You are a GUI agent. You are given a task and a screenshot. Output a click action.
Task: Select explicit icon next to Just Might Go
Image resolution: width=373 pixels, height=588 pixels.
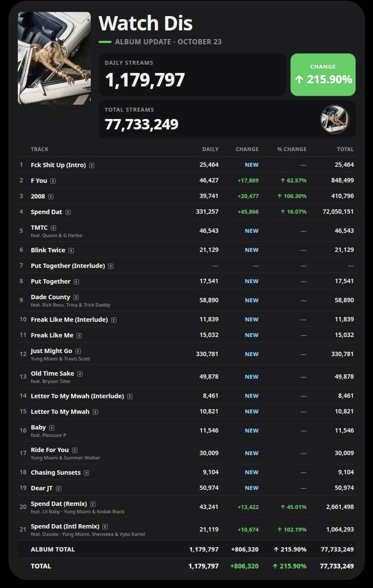78,351
